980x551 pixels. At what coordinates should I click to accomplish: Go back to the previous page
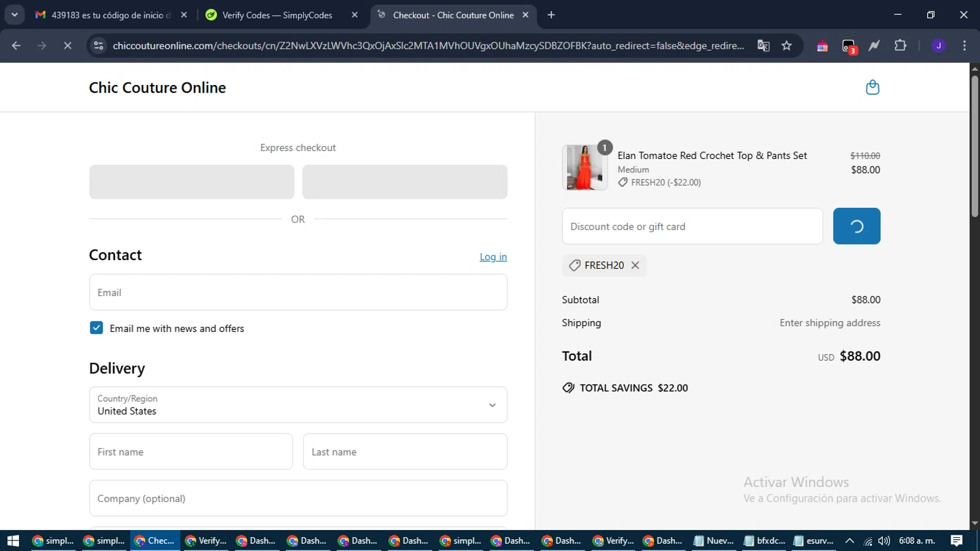click(16, 46)
